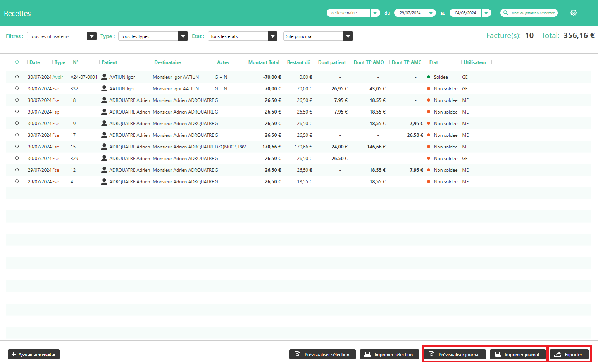Sort by Montant Total column header

tap(264, 62)
